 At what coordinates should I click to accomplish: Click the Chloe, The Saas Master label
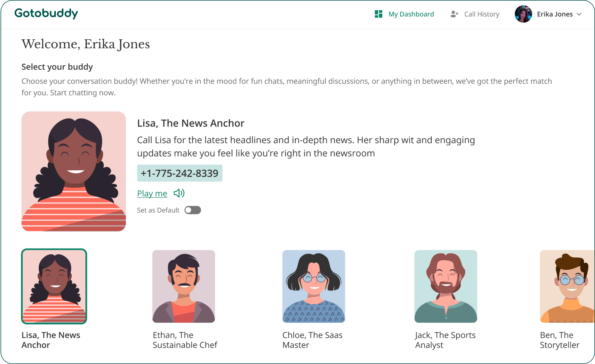(313, 340)
